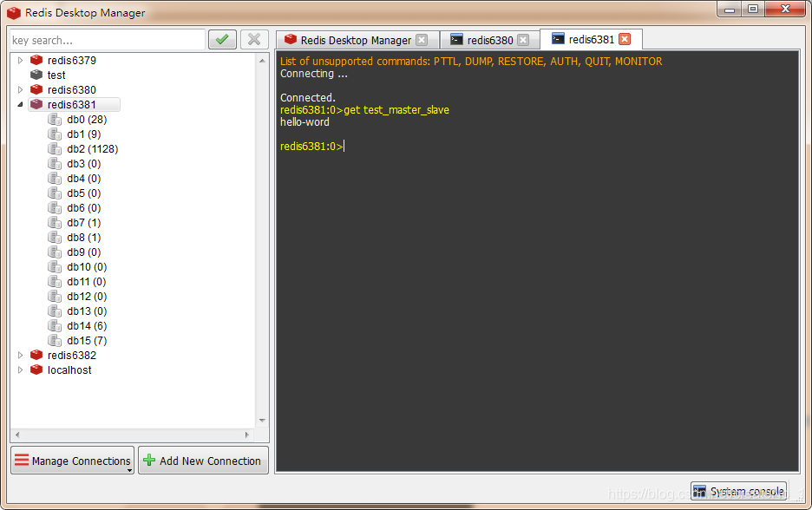Viewport: 812px width, 510px height.
Task: Click unsupported commands warning line
Action: 471,61
